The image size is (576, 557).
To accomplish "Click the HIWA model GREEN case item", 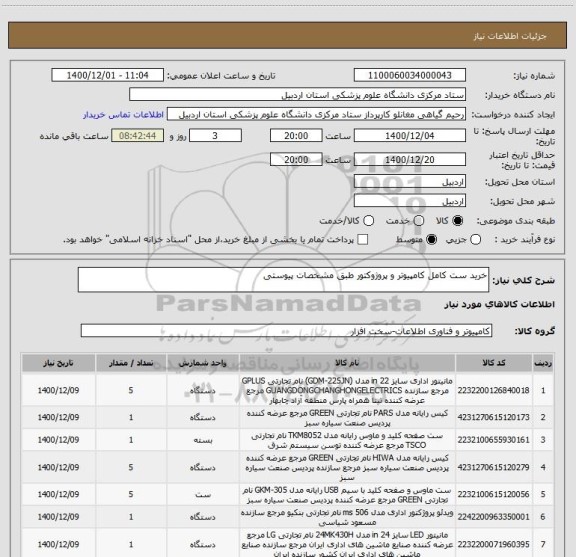I will pos(347,468).
